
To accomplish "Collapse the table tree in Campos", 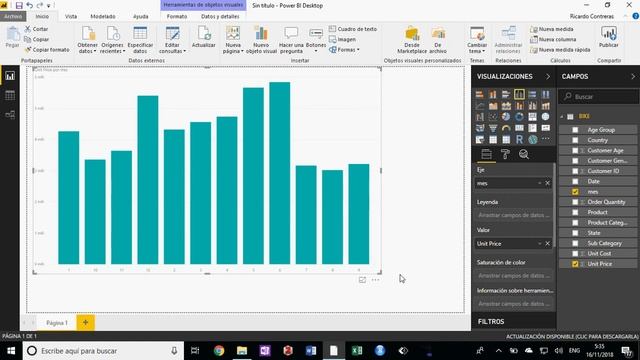I will (562, 117).
